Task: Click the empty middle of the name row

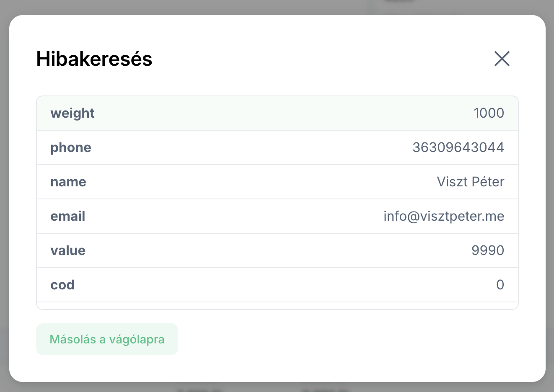Action: (x=260, y=182)
